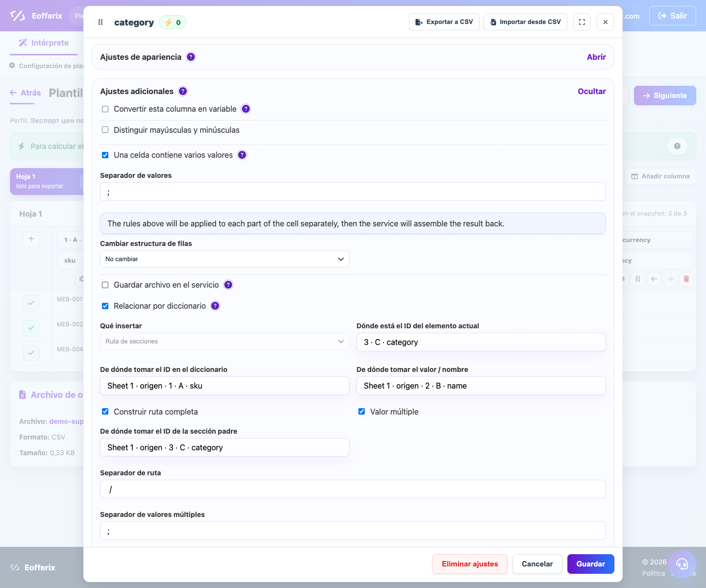Uncheck Valor múltiple checkbox
Screen dimensions: 706x588
[x=361, y=412]
